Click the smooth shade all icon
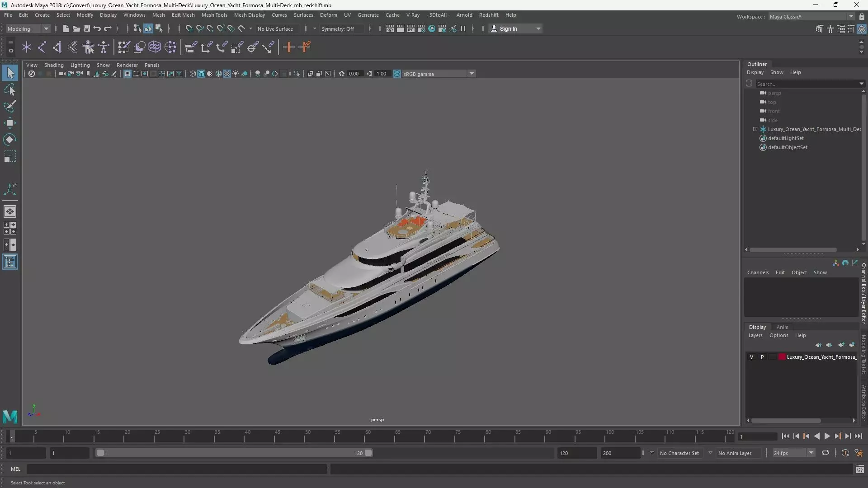Viewport: 868px width, 488px height. (x=201, y=74)
